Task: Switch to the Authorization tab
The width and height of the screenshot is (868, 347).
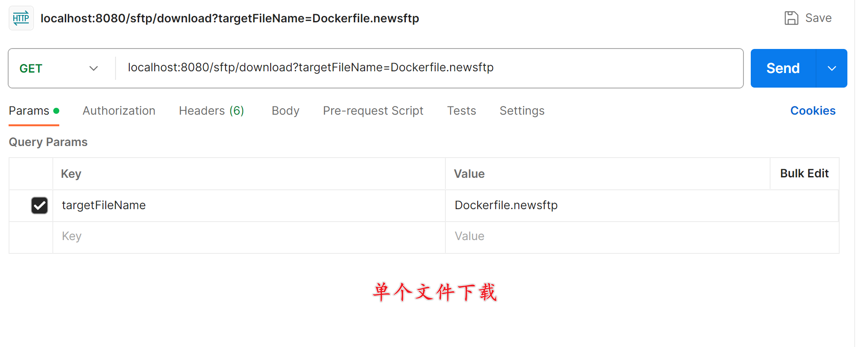Action: point(119,111)
